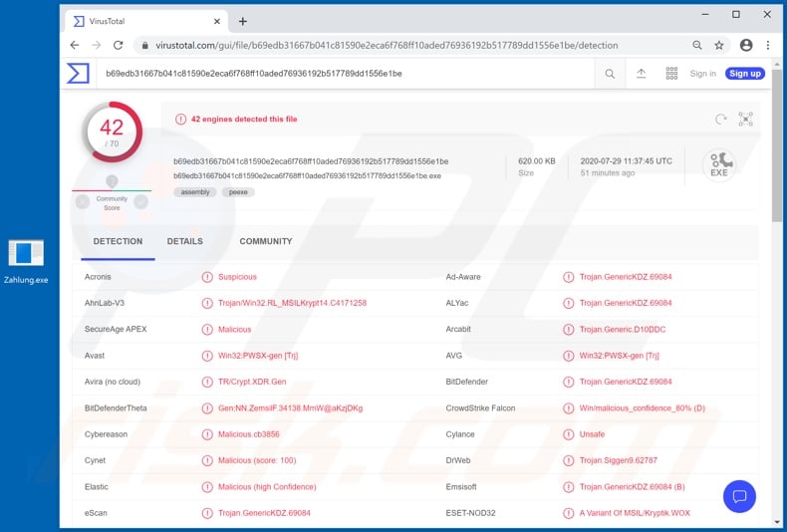The height and width of the screenshot is (532, 787).
Task: Click the alert icon beside 42 engines detected
Action: click(x=180, y=119)
